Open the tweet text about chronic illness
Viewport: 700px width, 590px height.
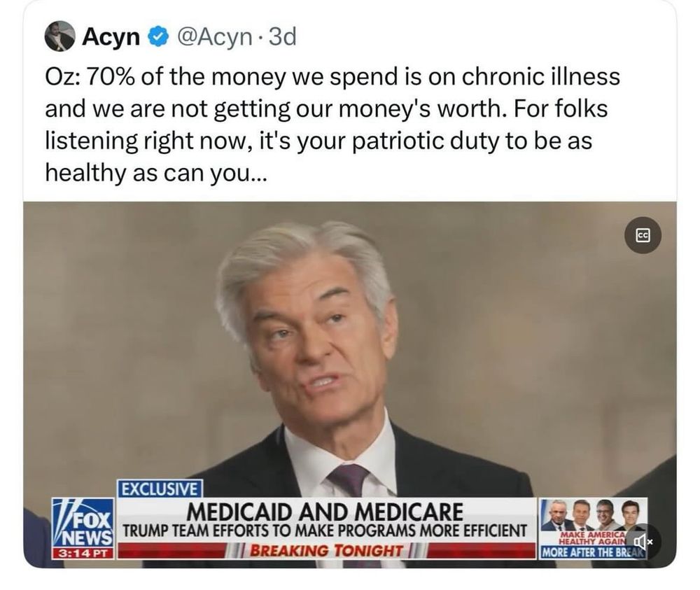pyautogui.click(x=332, y=125)
